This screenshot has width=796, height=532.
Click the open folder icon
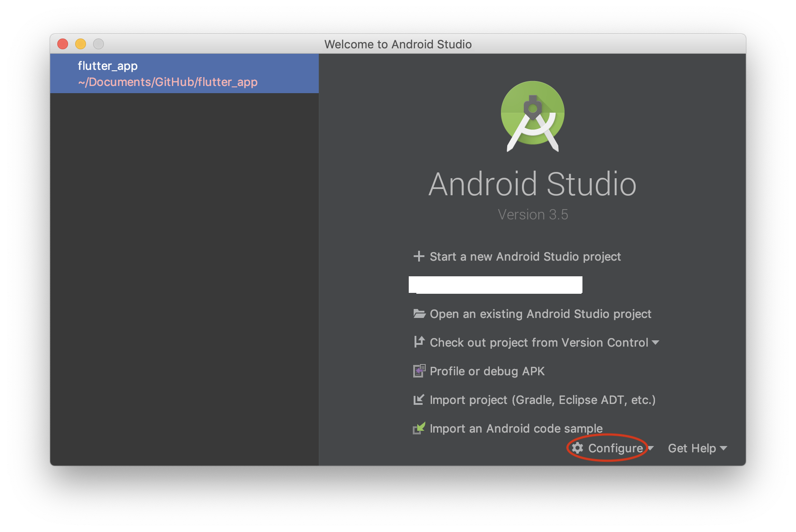tap(419, 313)
